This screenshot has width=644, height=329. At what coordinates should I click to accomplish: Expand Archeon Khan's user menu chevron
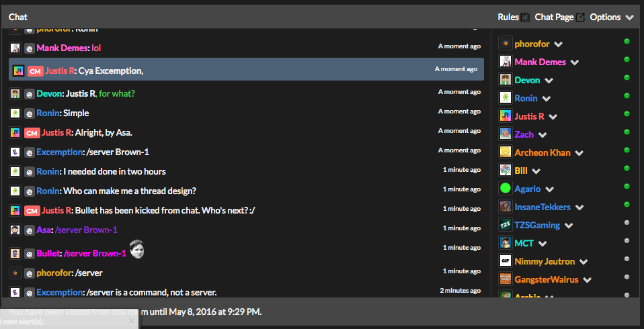click(579, 153)
